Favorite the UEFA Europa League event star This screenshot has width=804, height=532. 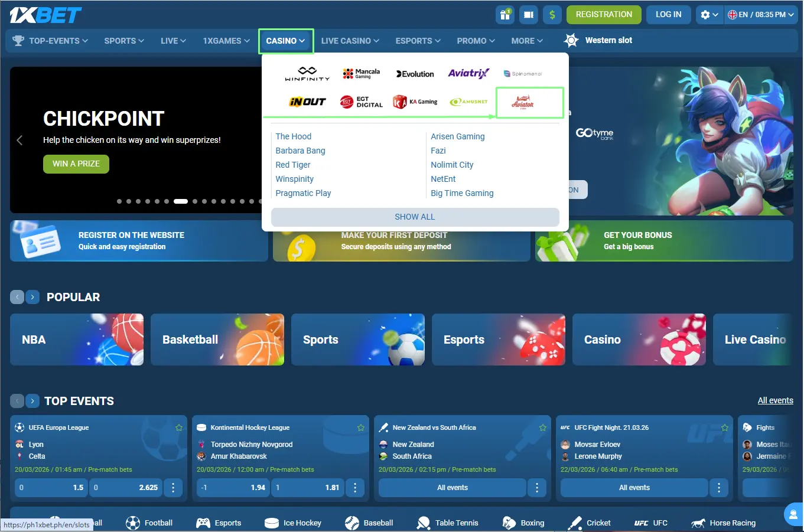coord(179,427)
